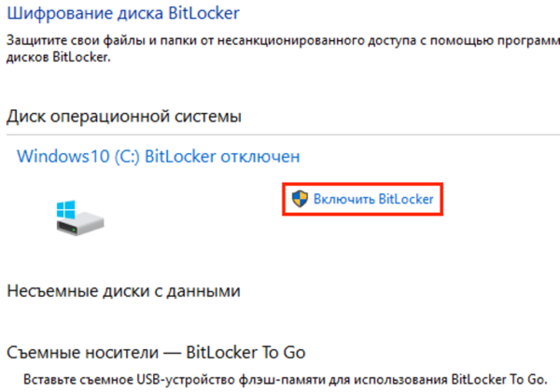Click the дисков BitLocker description line
The image size is (560, 392).
pos(57,56)
